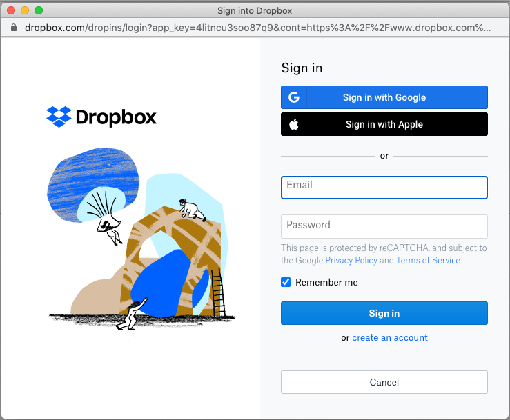Maximize window with green button
Screen dimensions: 510x420
(x=39, y=10)
